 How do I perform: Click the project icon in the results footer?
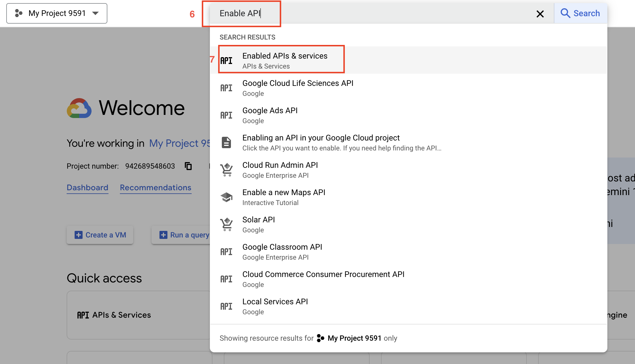(321, 338)
